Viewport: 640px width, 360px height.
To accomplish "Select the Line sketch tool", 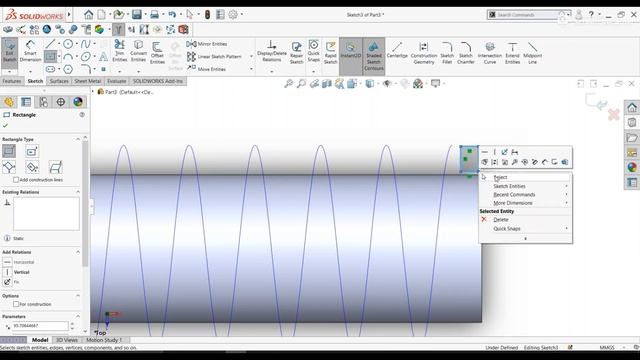I will pos(50,44).
